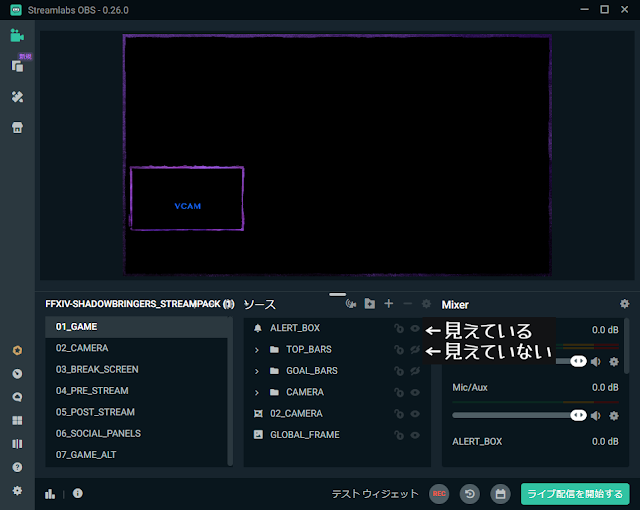Viewport: 640px width, 510px height.
Task: Open the replay buffer button
Action: coord(470,494)
